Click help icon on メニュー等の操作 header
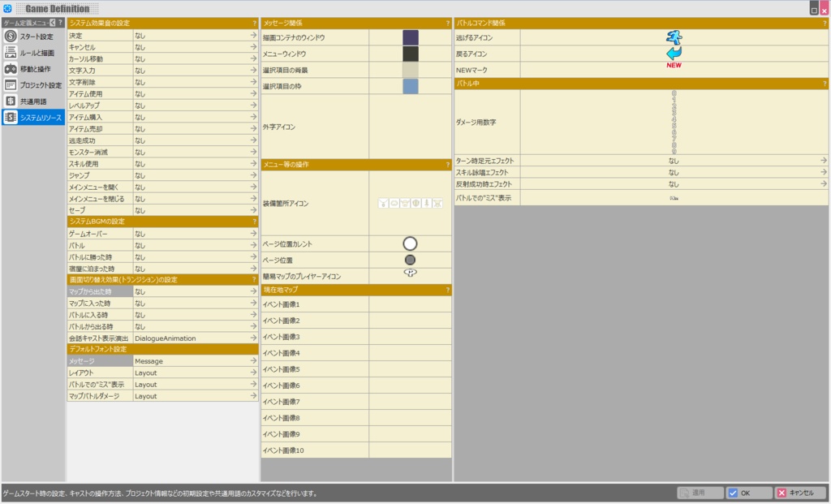 click(x=448, y=165)
